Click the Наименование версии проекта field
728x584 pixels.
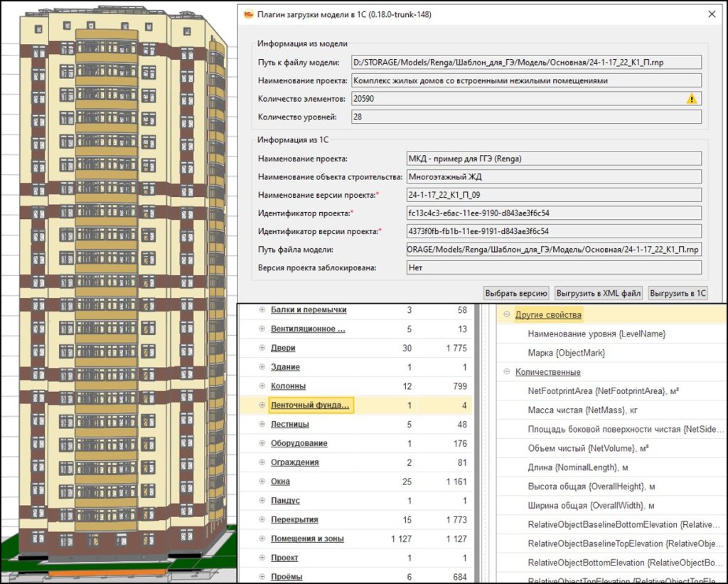pyautogui.click(x=553, y=195)
